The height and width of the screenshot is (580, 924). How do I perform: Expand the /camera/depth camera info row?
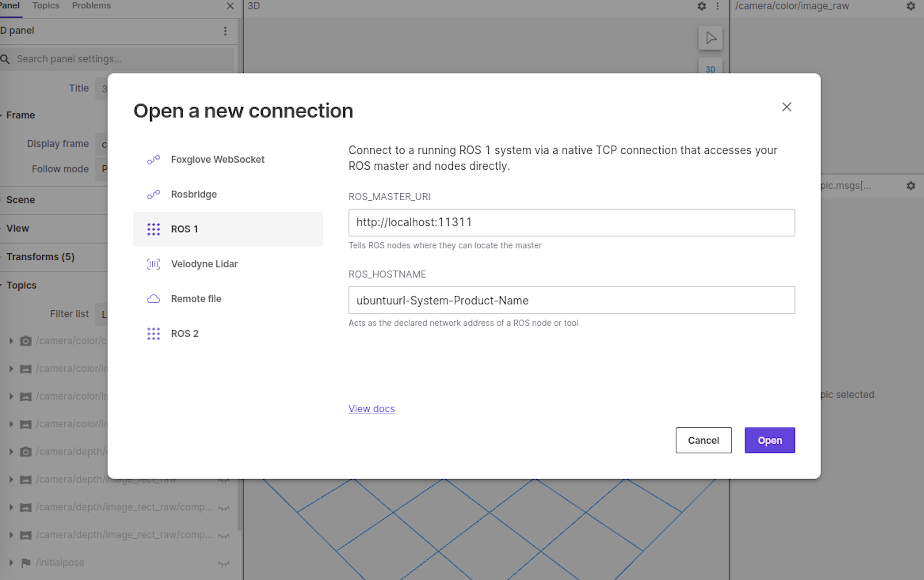[x=11, y=452]
